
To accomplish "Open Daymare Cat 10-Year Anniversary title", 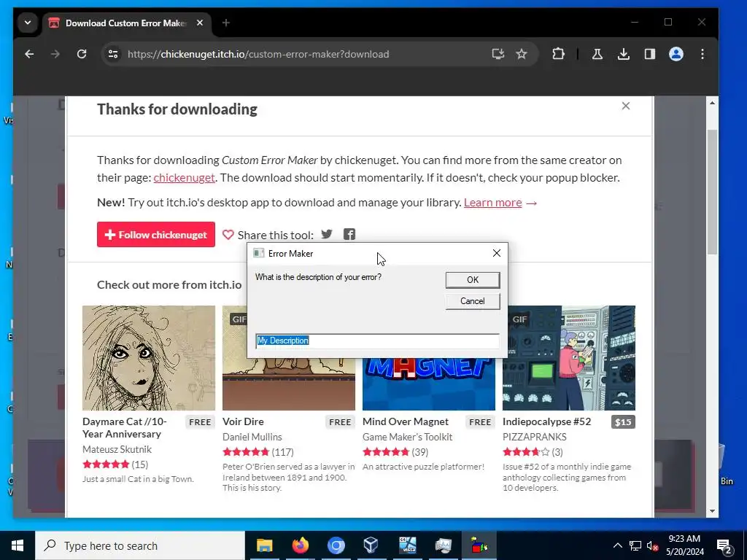I will click(x=125, y=427).
